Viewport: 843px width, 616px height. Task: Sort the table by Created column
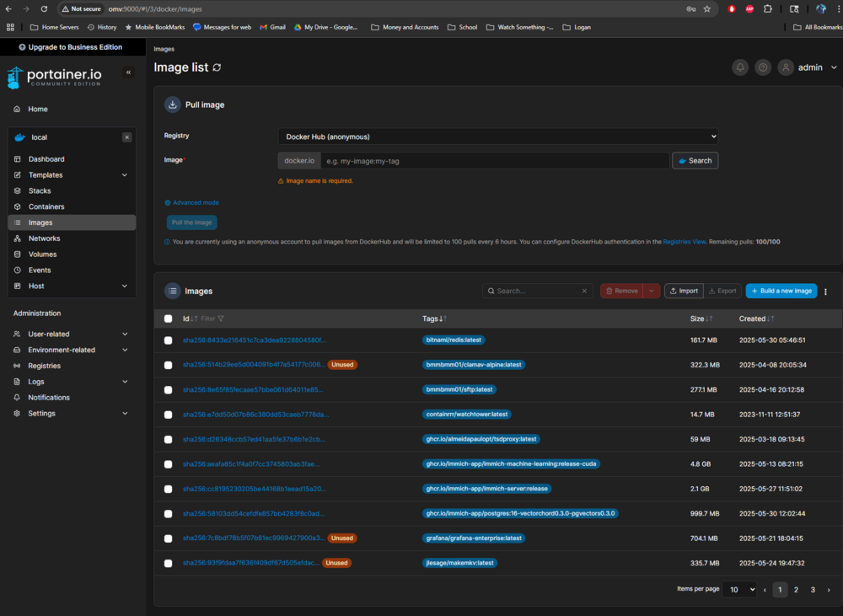756,319
